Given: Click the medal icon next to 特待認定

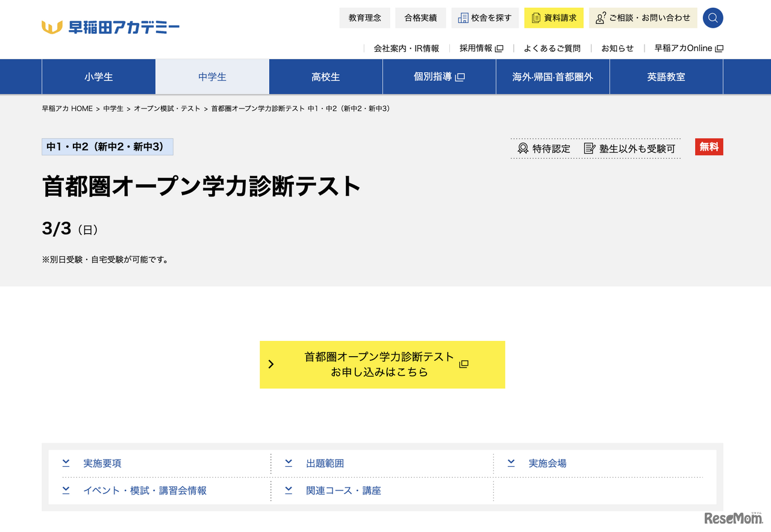Looking at the screenshot, I should pyautogui.click(x=523, y=148).
